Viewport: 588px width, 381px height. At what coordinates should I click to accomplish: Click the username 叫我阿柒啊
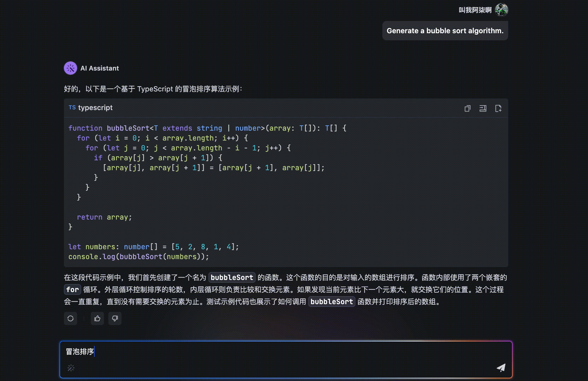[x=475, y=10]
